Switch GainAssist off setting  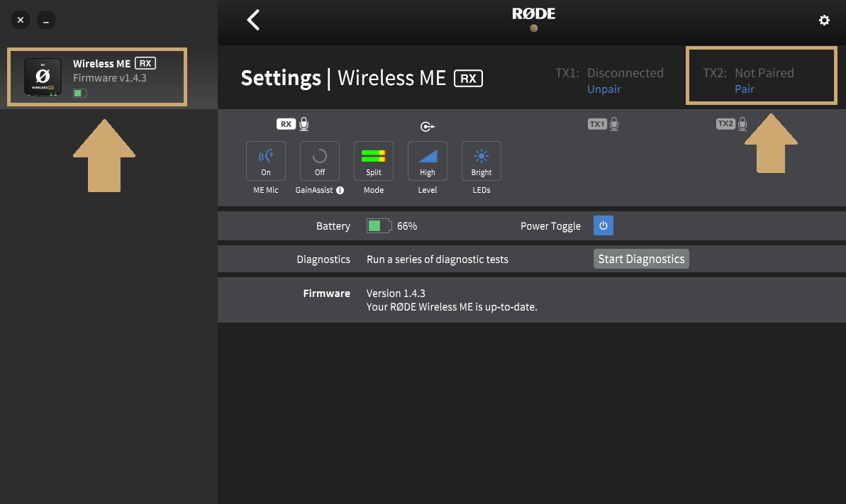319,161
